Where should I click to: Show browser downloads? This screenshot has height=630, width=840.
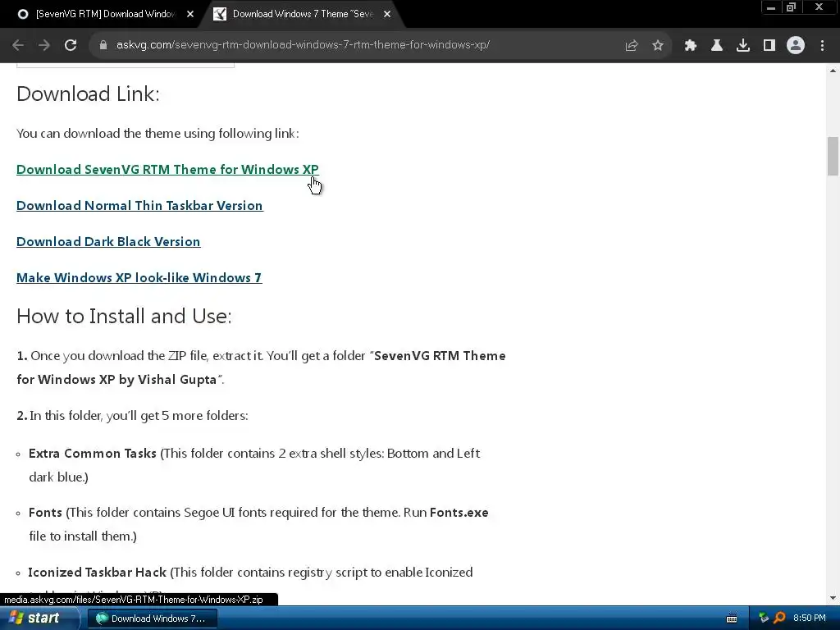(x=743, y=46)
